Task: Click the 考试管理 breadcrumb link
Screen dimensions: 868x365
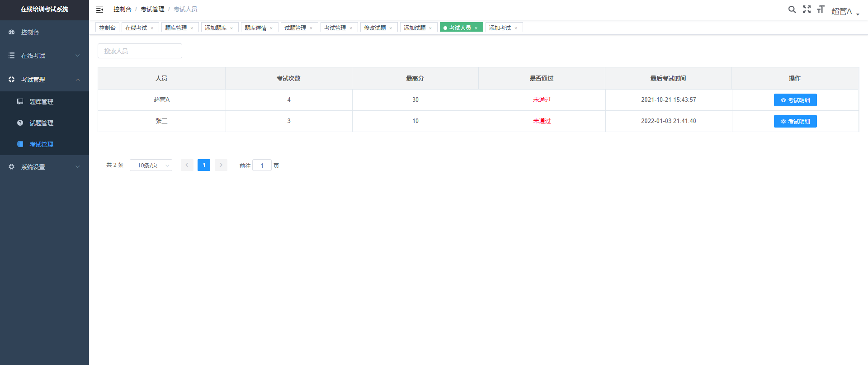Action: coord(152,9)
